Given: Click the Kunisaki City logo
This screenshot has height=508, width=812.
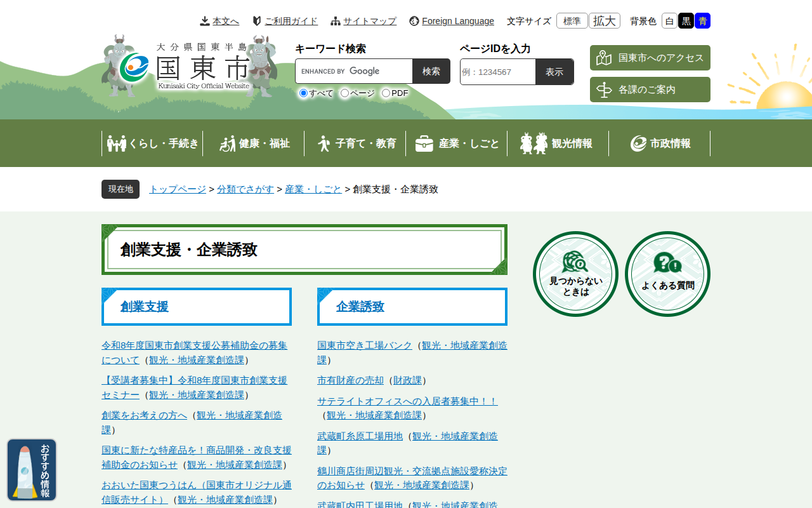Looking at the screenshot, I should 189,67.
